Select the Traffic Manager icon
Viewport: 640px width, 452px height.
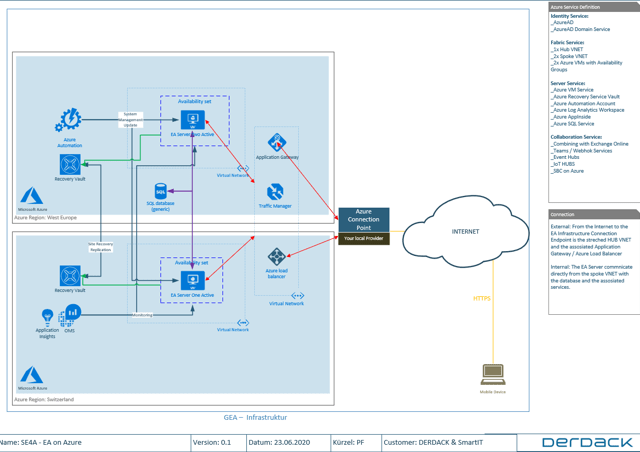(275, 192)
